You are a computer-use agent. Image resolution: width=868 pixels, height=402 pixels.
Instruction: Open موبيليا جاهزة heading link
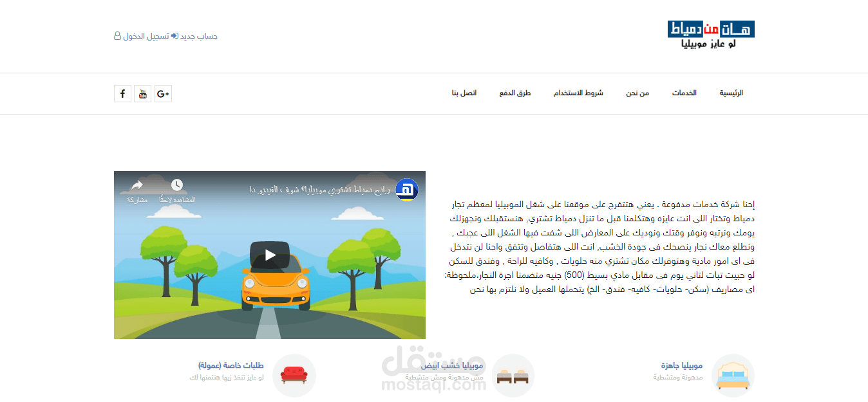[681, 365]
